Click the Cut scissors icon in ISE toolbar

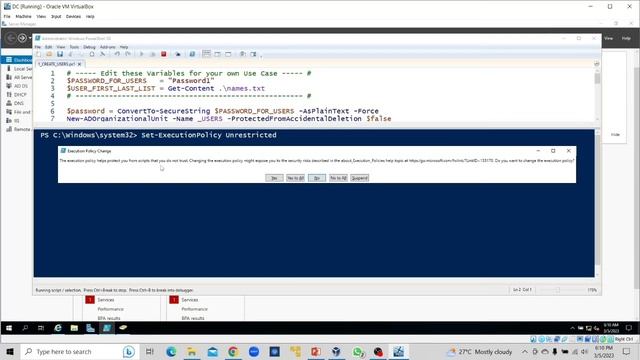tap(71, 54)
